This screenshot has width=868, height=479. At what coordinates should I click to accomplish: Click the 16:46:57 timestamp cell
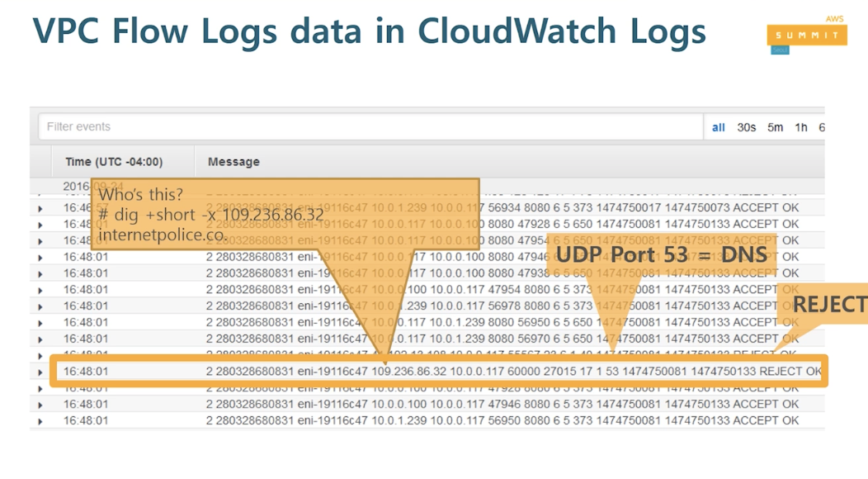(x=86, y=207)
